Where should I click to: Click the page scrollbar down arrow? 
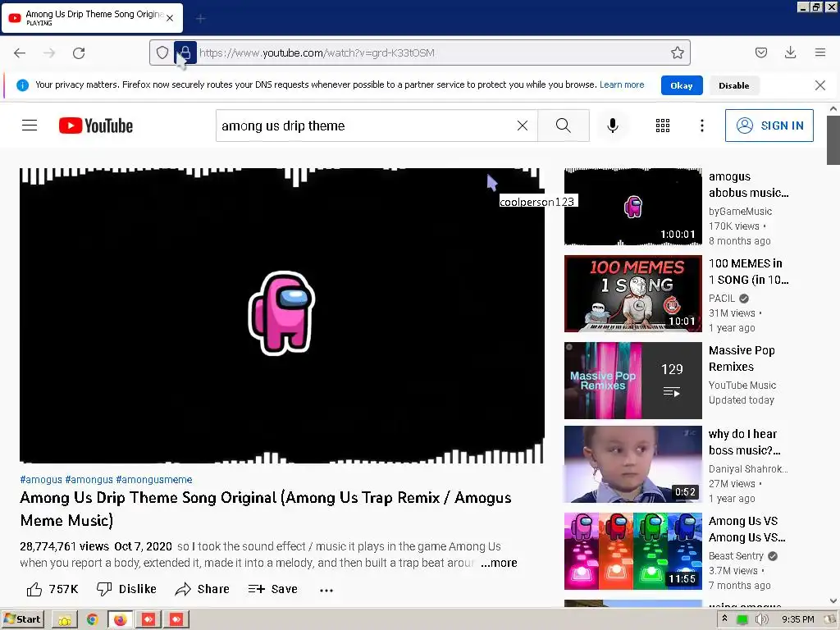tap(833, 601)
